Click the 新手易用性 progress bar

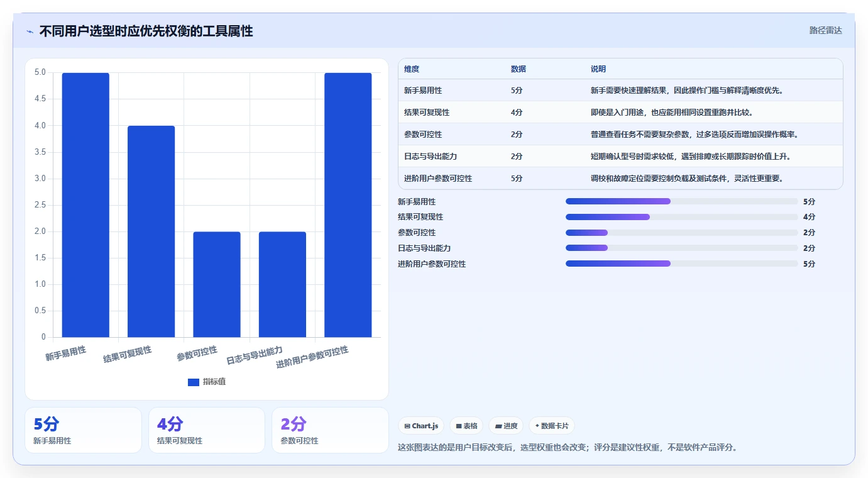click(681, 201)
